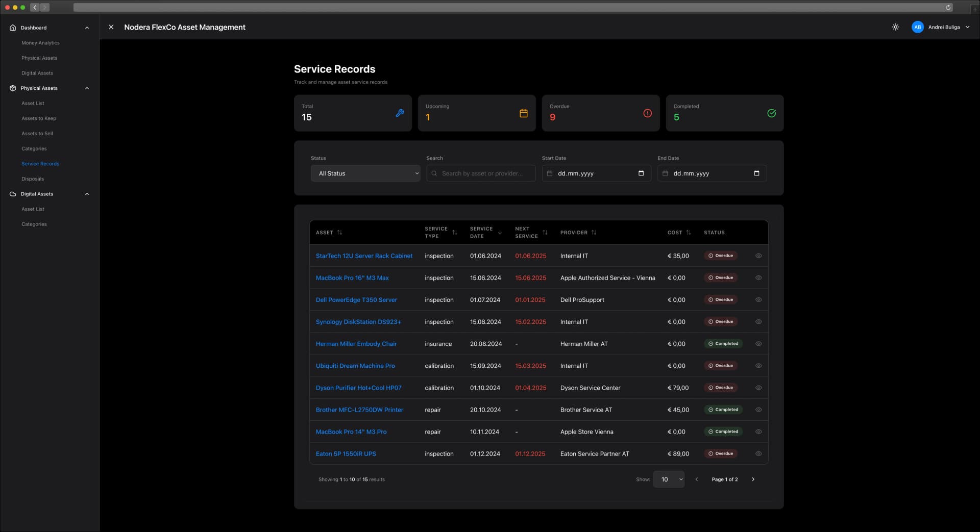Click the checkmark icon in Completed card

click(x=772, y=113)
